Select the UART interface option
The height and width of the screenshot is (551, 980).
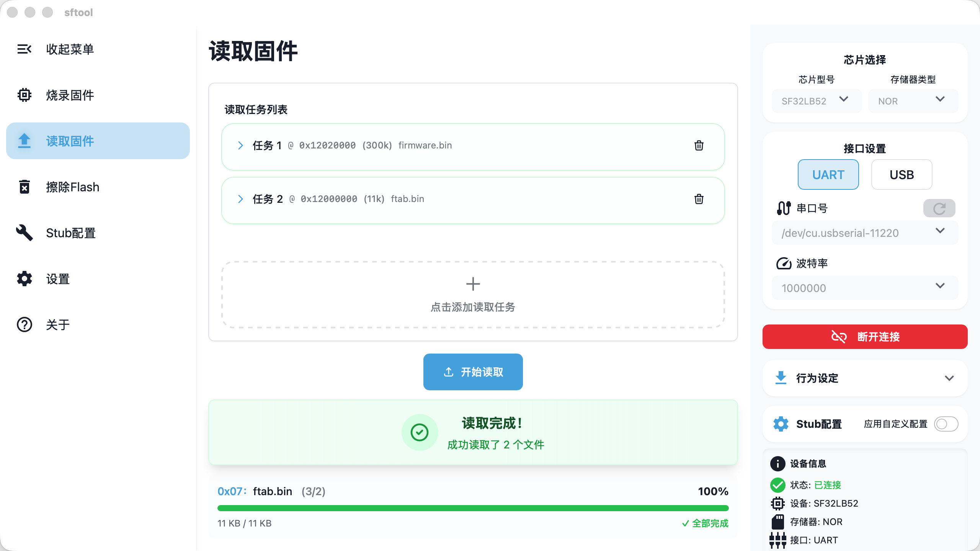(x=828, y=175)
